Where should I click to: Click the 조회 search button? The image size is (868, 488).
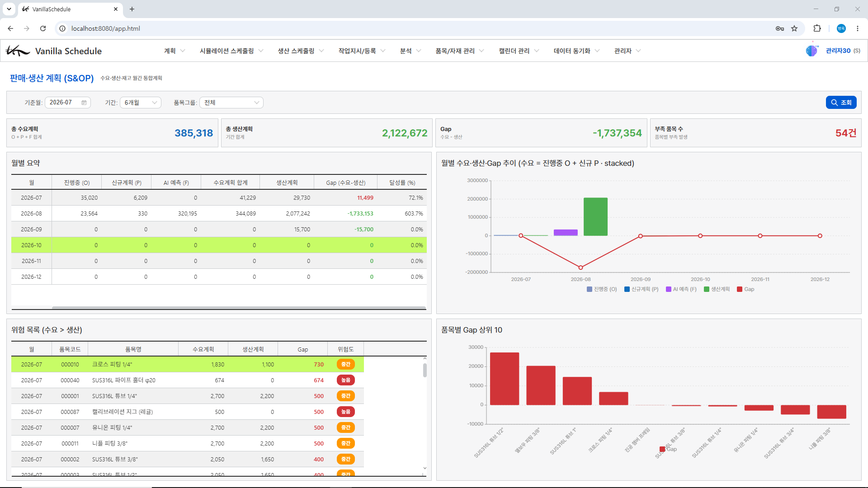point(841,103)
